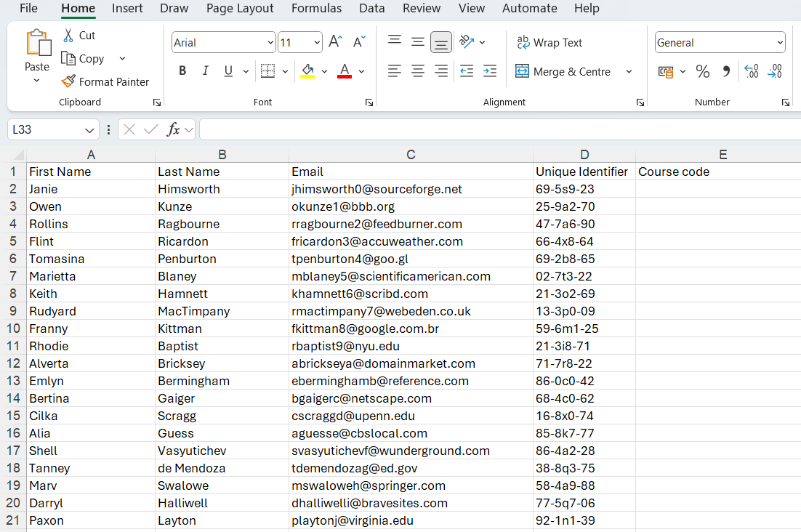
Task: Toggle bold formatting
Action: click(x=182, y=71)
